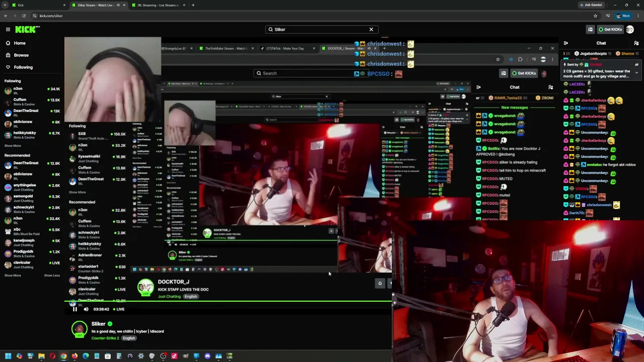
Task: Focus the Kick search field
Action: click(x=322, y=29)
